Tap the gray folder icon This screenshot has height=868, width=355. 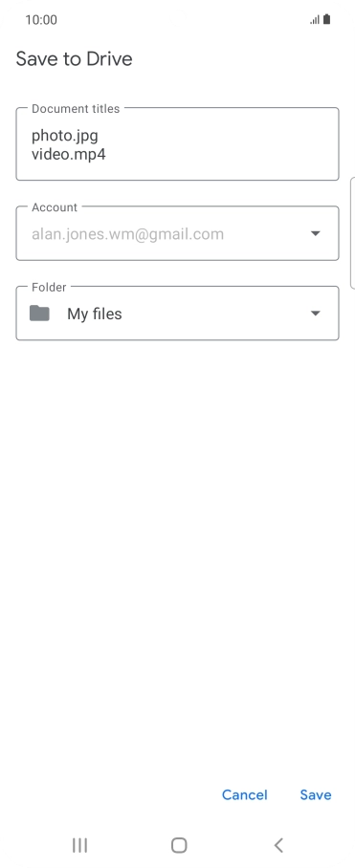tap(39, 314)
